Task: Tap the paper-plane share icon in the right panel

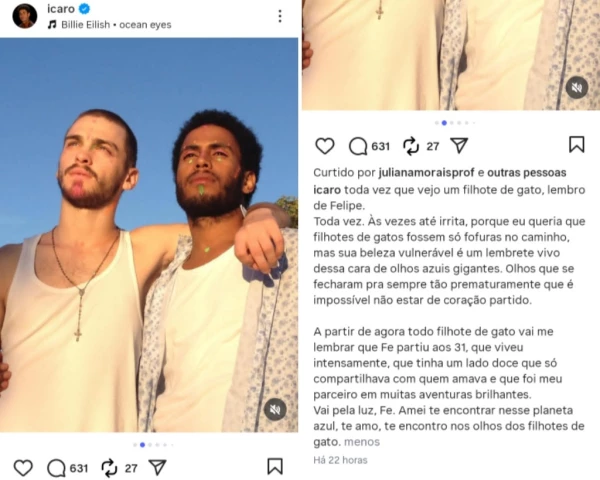Action: [459, 145]
